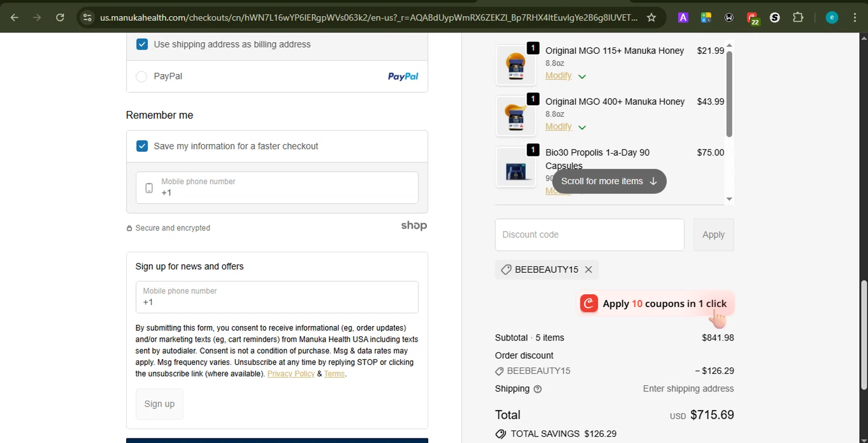Click the page vertical scrollbar
The image size is (868, 443).
[864, 335]
